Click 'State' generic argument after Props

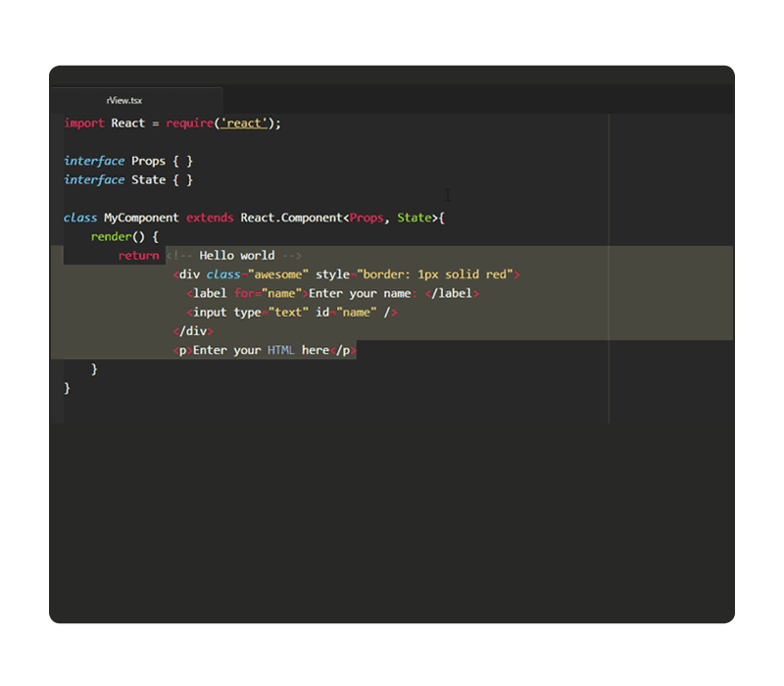[x=415, y=218]
